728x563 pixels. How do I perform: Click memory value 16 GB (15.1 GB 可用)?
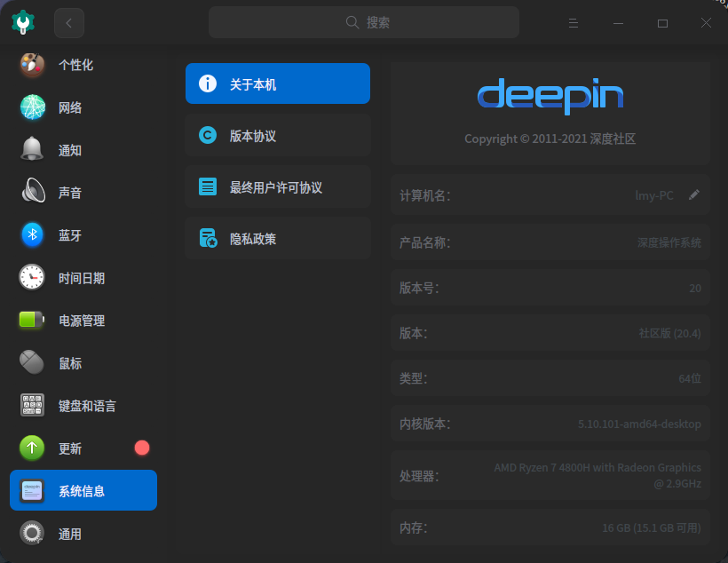pyautogui.click(x=652, y=527)
